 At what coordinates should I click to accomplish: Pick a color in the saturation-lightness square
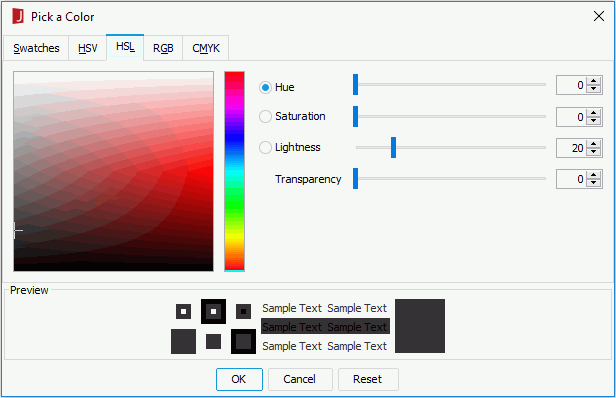(x=114, y=171)
